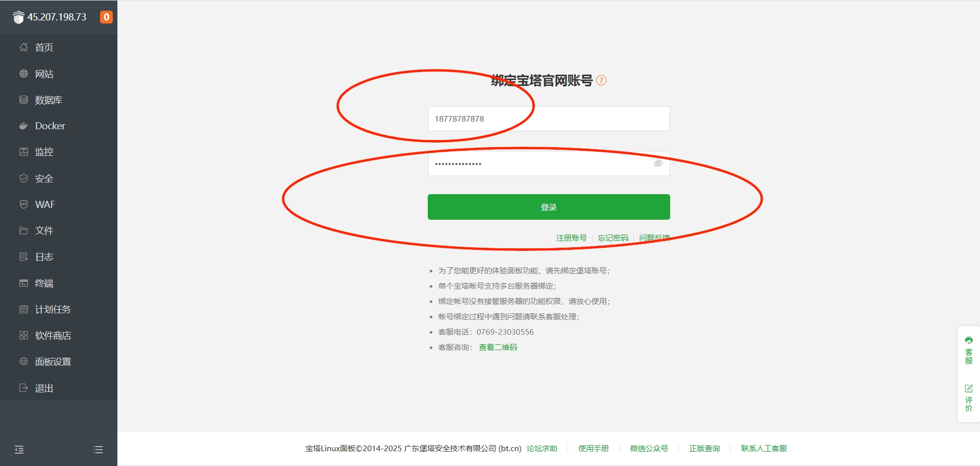
Task: Click server IP 45.207.198.73 text
Action: (57, 17)
